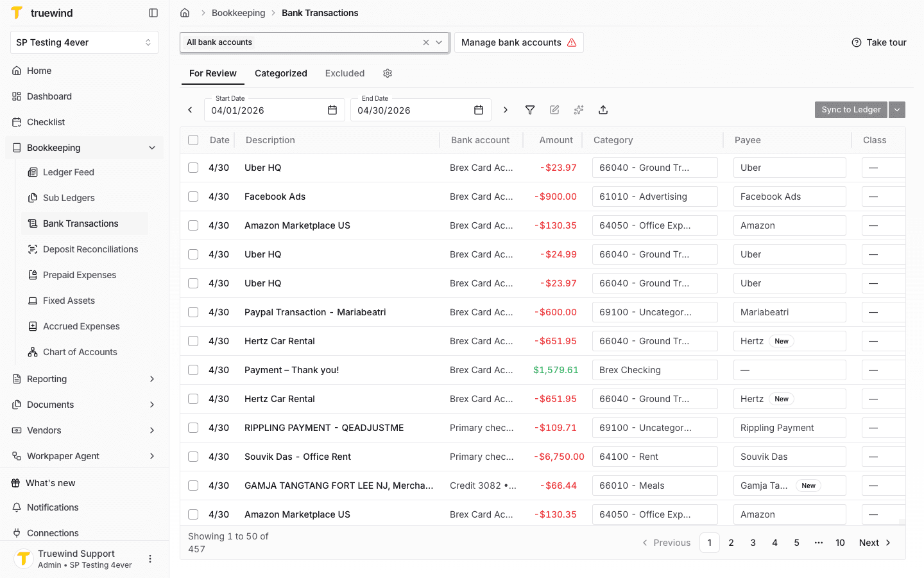Click the pagination ellipsis

point(818,543)
